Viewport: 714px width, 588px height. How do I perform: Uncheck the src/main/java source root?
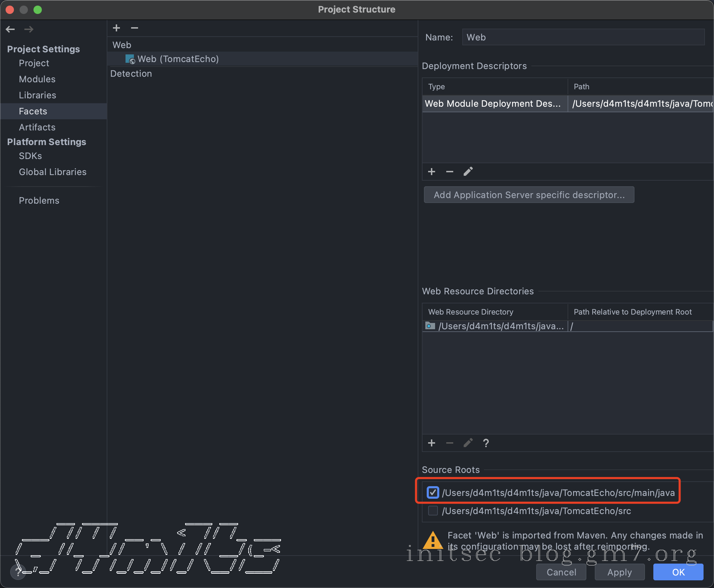[433, 492]
